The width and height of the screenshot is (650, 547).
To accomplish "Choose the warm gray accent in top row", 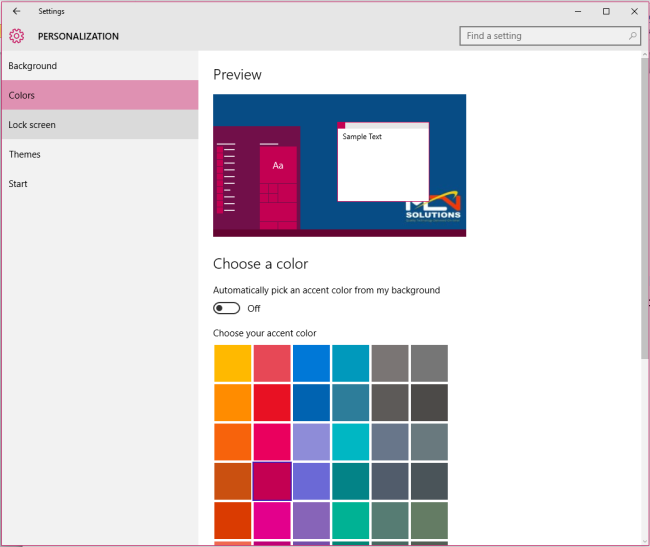I will point(390,363).
